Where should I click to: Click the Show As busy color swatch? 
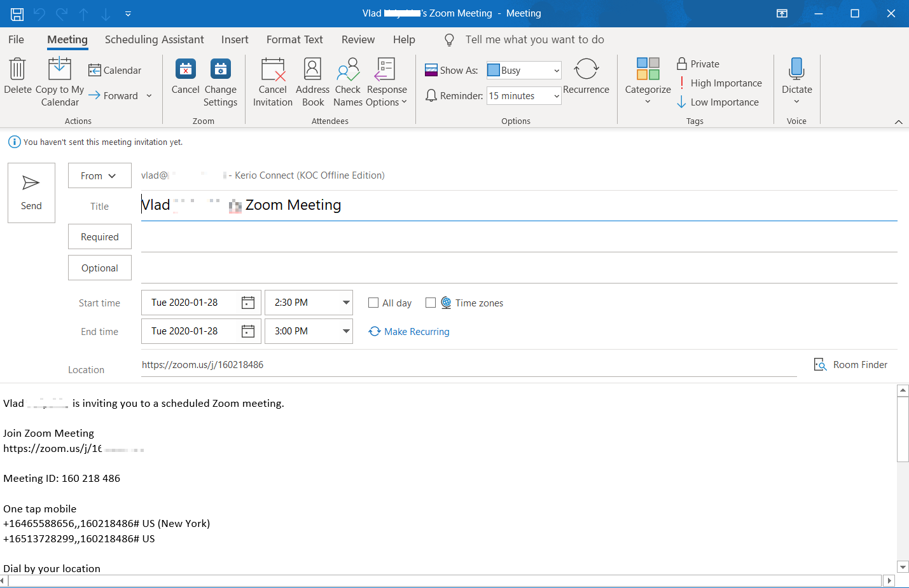click(494, 70)
